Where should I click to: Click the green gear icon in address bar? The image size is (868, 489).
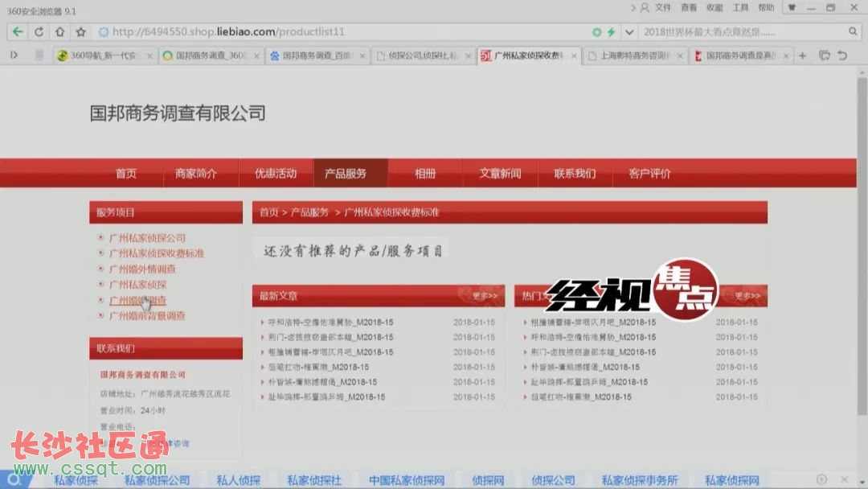click(x=596, y=32)
